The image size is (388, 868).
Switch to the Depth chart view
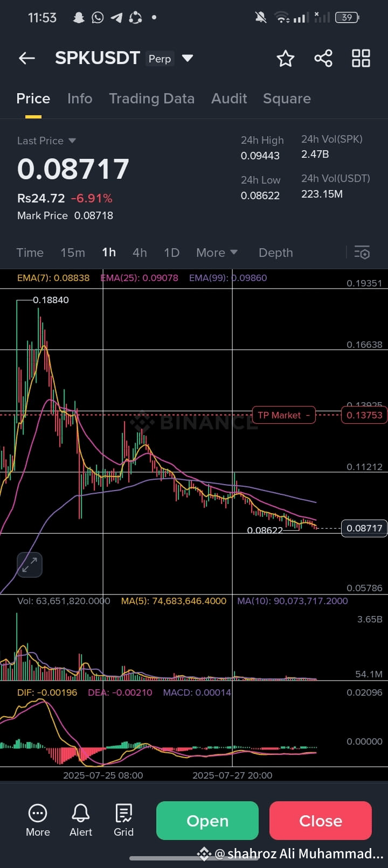coord(276,253)
